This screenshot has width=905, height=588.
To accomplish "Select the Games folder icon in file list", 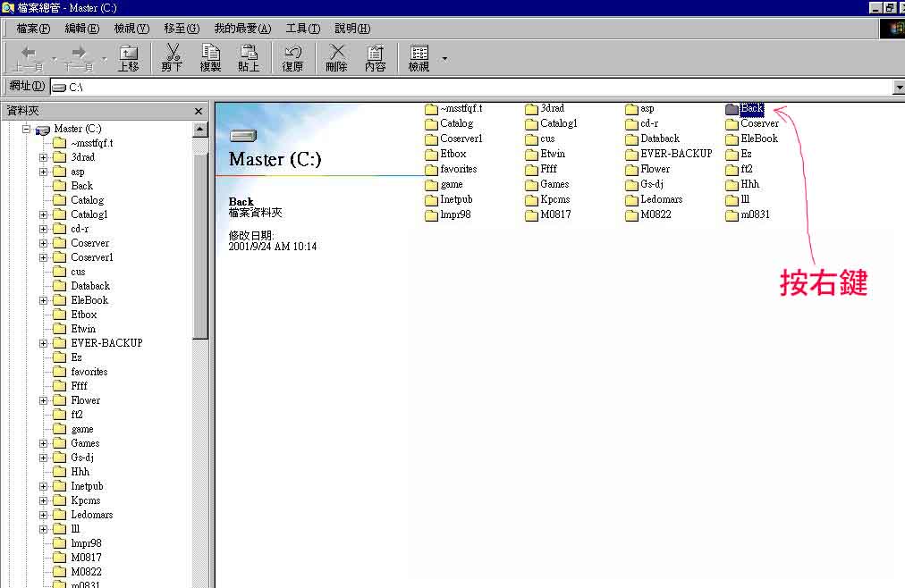I will [531, 184].
